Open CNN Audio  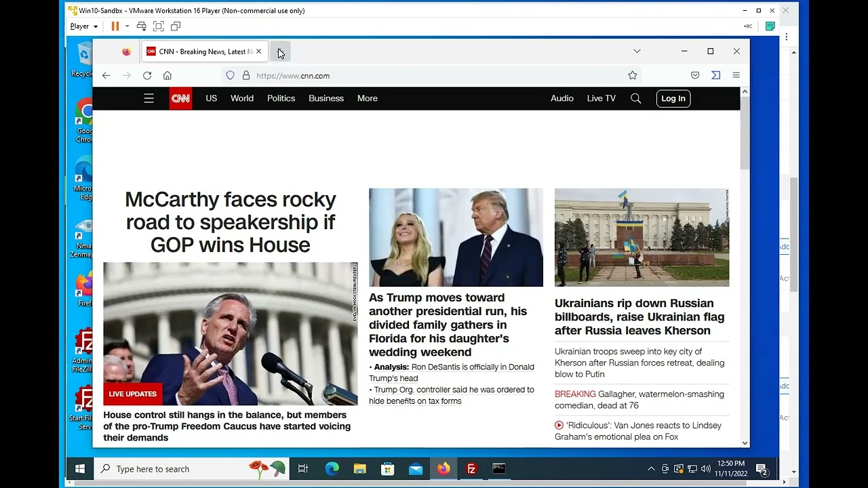click(562, 98)
